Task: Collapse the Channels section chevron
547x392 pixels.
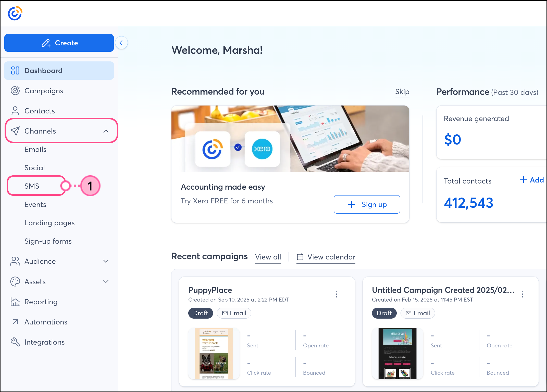Action: pos(106,131)
